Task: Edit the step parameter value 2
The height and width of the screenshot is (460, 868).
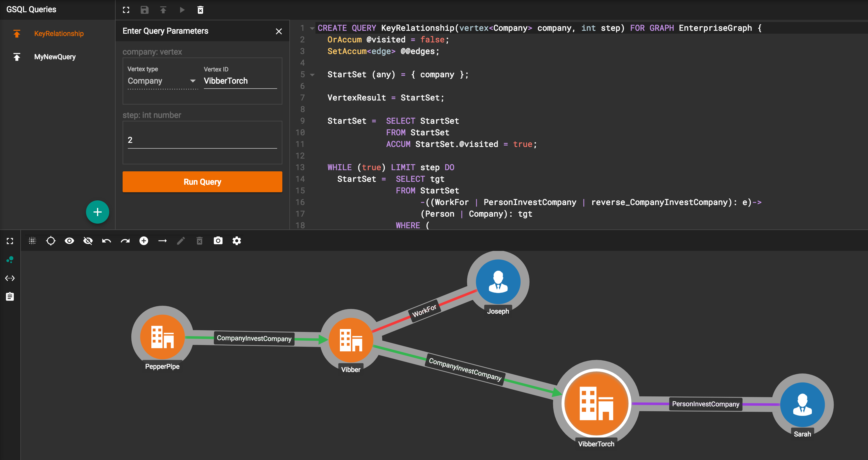Action: [x=202, y=139]
